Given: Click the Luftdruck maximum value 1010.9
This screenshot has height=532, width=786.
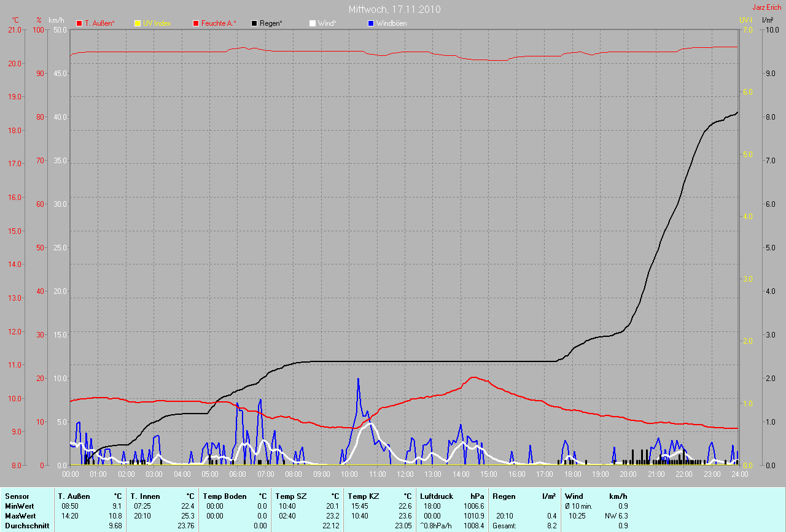Looking at the screenshot, I should coord(474,516).
